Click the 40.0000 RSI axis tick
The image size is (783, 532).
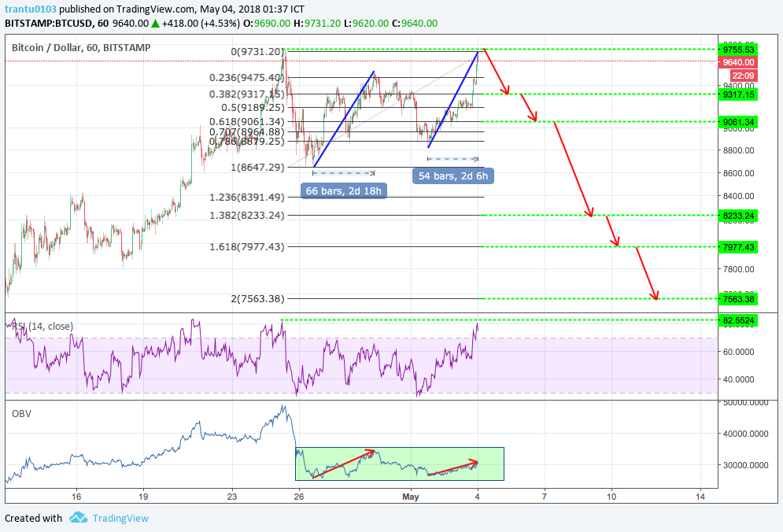pos(738,379)
